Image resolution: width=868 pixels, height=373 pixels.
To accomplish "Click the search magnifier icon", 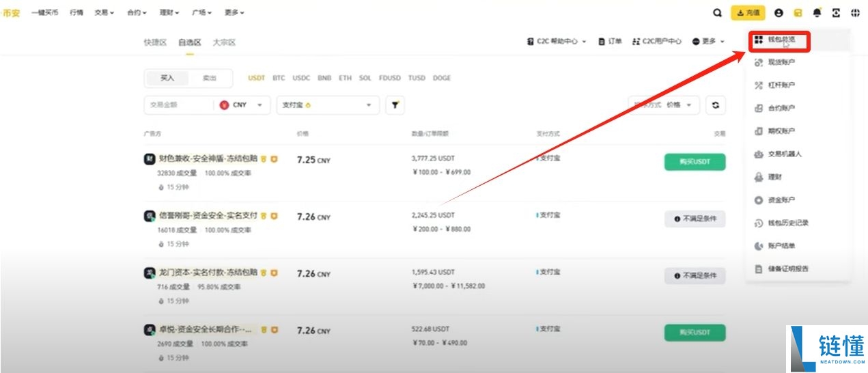I will (717, 12).
